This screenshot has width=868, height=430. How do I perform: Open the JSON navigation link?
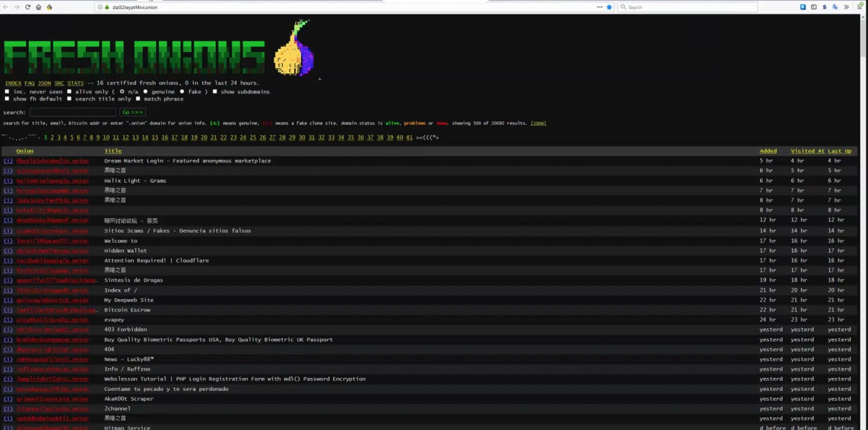(45, 83)
